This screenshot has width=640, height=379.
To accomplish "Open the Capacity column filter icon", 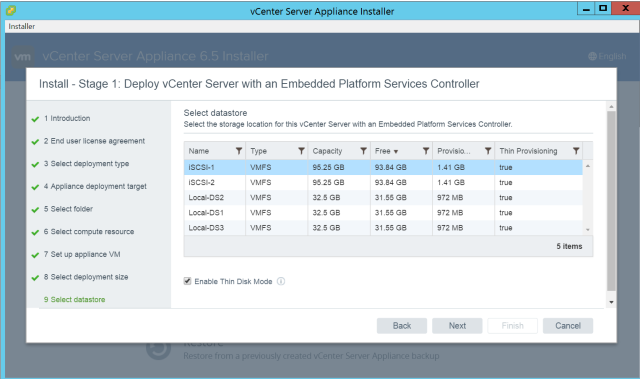I will pos(363,151).
